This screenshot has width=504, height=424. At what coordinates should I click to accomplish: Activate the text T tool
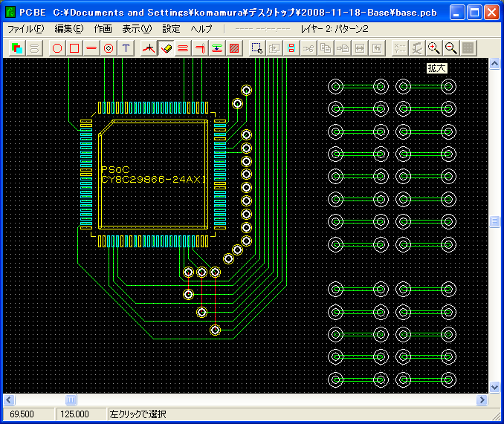coord(126,48)
